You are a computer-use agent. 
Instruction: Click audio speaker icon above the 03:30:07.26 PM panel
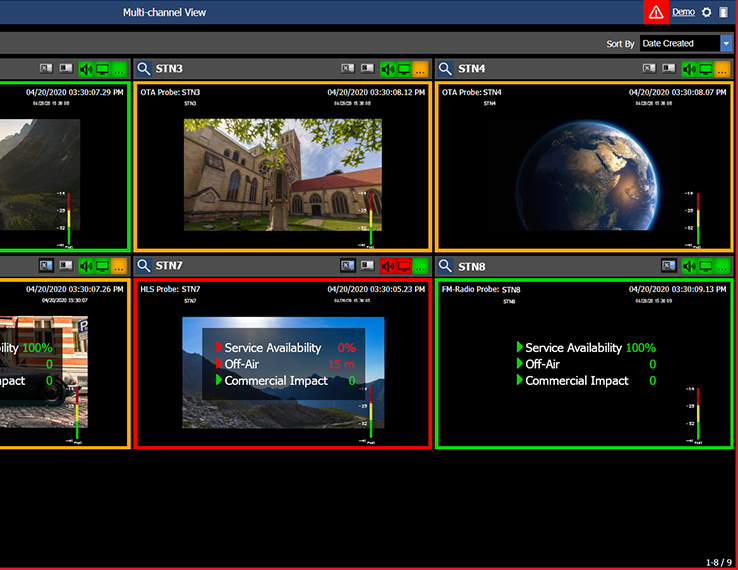86,266
